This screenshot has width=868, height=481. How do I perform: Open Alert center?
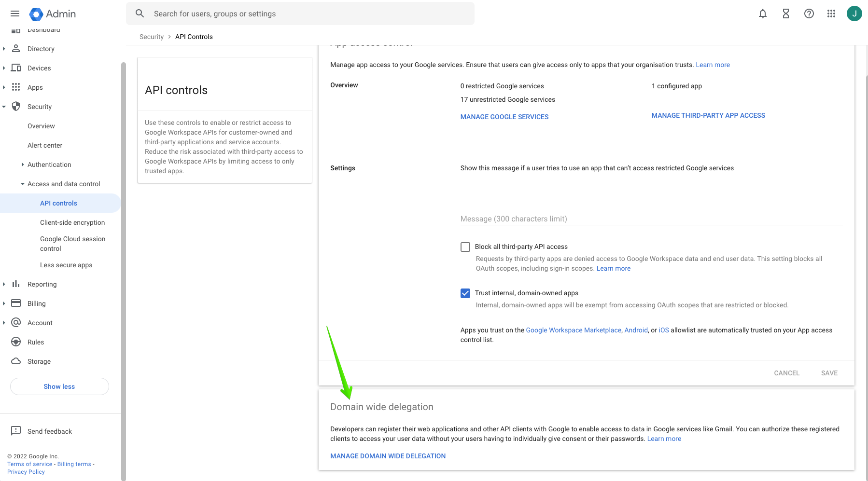tap(45, 145)
